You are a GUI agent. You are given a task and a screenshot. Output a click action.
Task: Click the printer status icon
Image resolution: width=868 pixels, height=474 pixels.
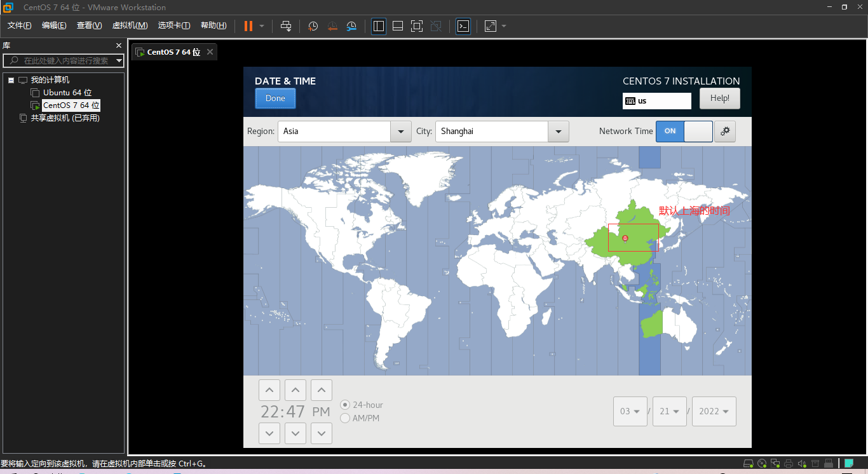(x=789, y=464)
